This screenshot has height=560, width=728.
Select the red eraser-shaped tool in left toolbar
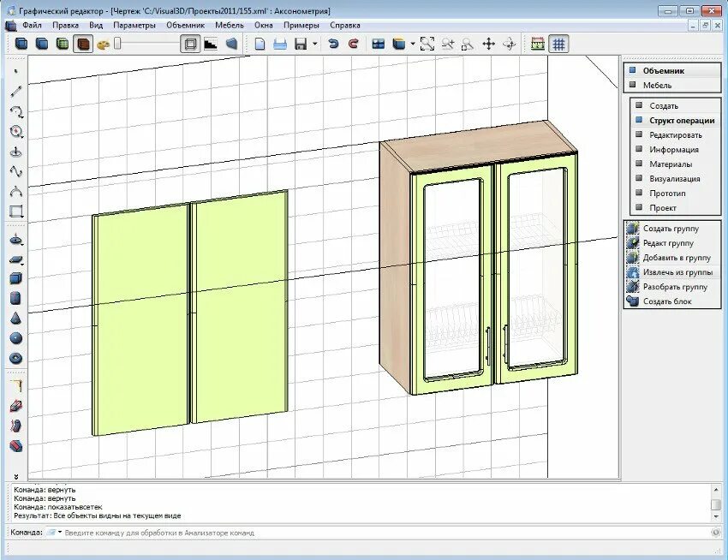tap(16, 446)
